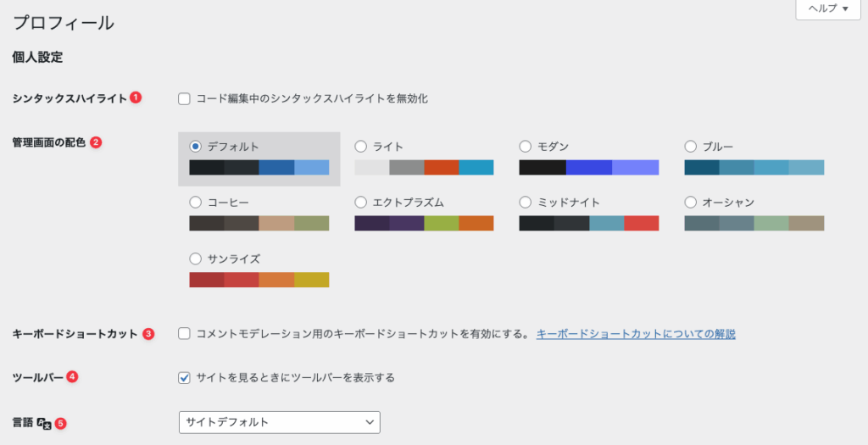Open the サイトデフォルト language dropdown

[279, 422]
